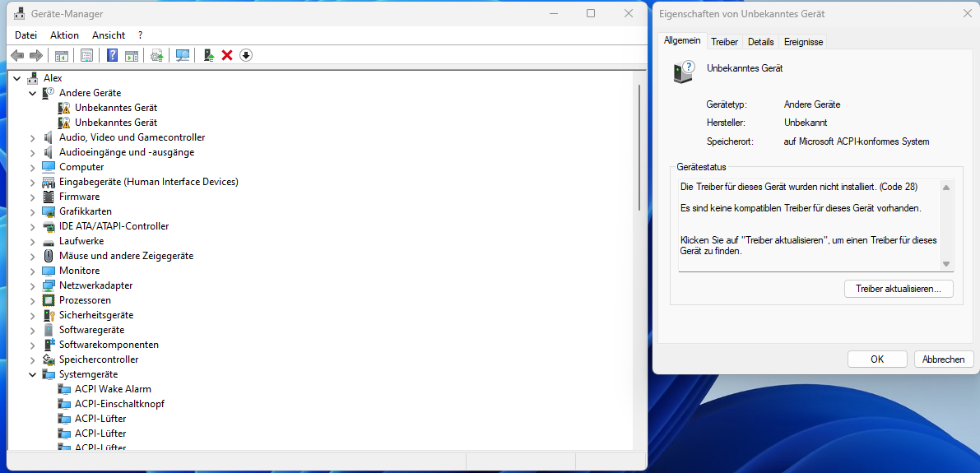Click the Grafikkarten category icon
980x473 pixels.
(49, 211)
